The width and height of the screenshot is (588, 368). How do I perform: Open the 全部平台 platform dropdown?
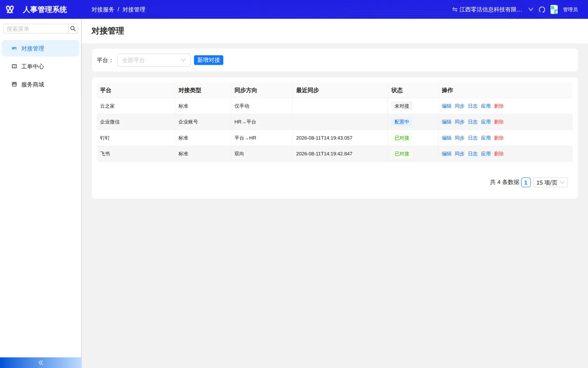154,60
